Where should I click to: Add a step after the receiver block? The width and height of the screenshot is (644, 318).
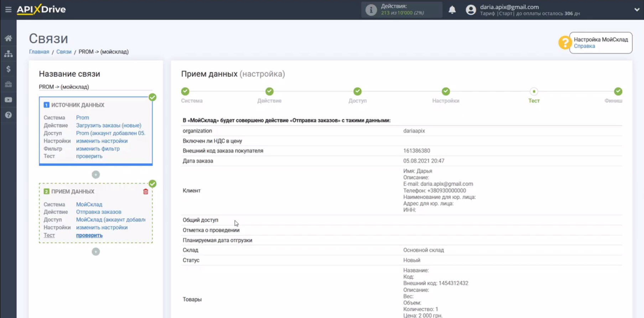click(96, 252)
